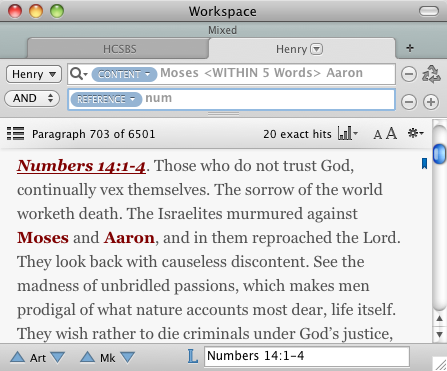Increase text size with large A
Viewport: 447px width, 371px height.
392,133
